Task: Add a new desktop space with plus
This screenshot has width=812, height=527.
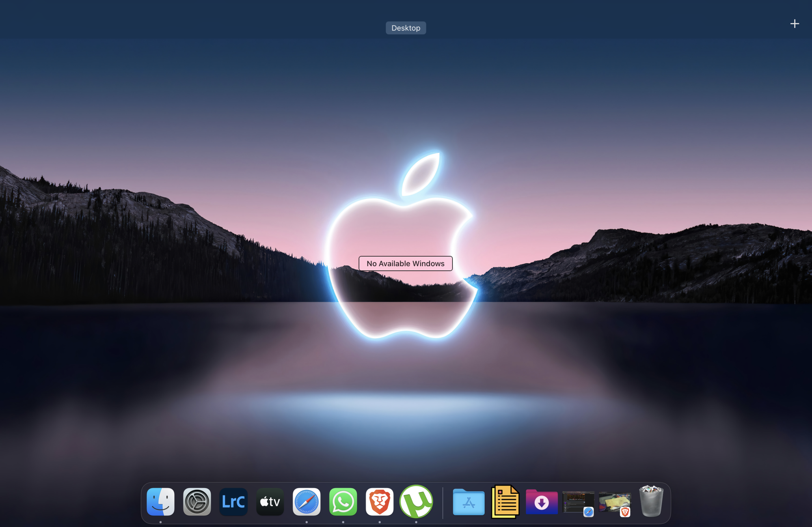Action: point(795,24)
